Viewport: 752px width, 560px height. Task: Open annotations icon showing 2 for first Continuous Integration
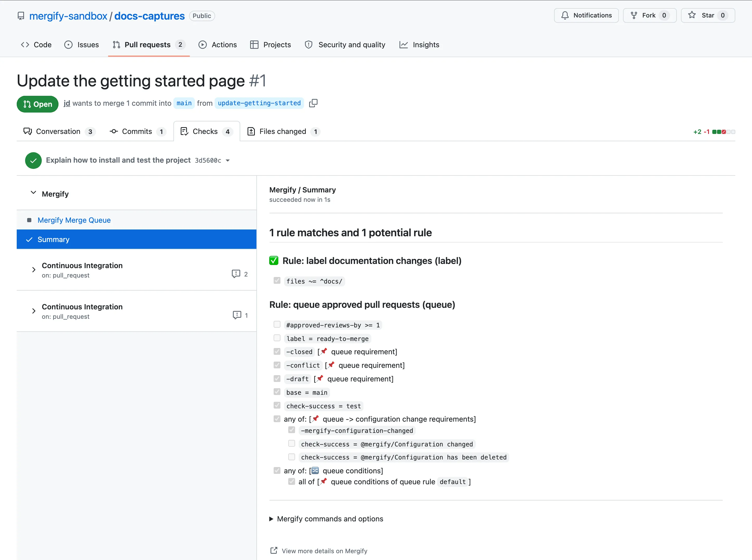click(x=236, y=274)
